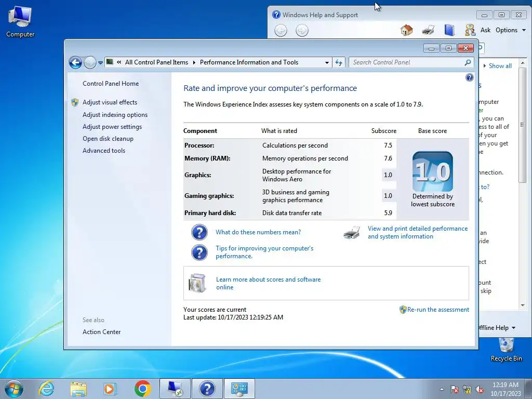The height and width of the screenshot is (399, 532).
Task: Launch Internet Explorer from taskbar
Action: tap(46, 389)
